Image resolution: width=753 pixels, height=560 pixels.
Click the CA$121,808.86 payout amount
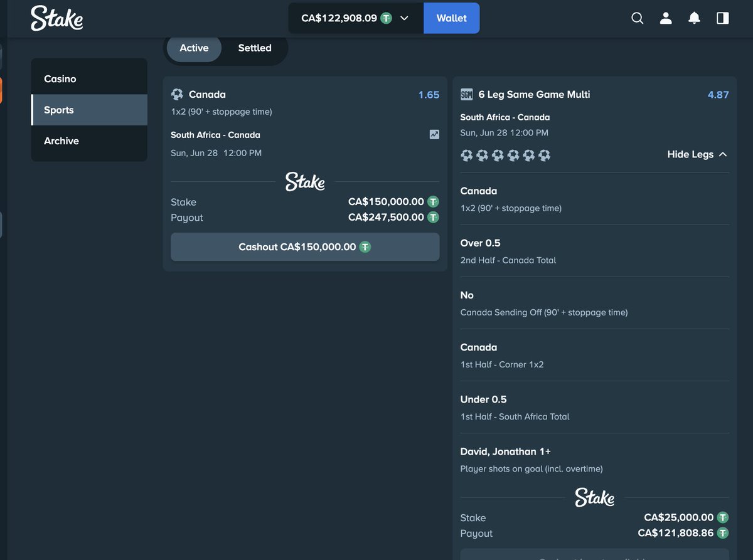676,534
